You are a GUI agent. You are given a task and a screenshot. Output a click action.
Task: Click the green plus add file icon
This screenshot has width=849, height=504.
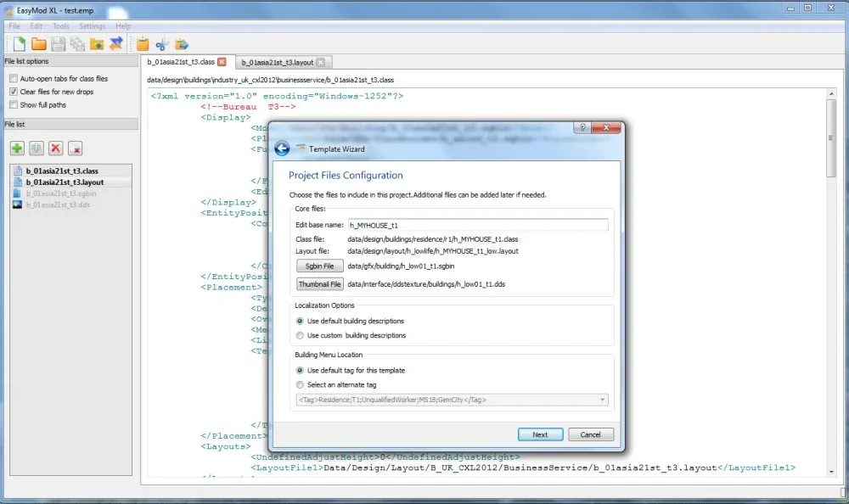pyautogui.click(x=17, y=148)
